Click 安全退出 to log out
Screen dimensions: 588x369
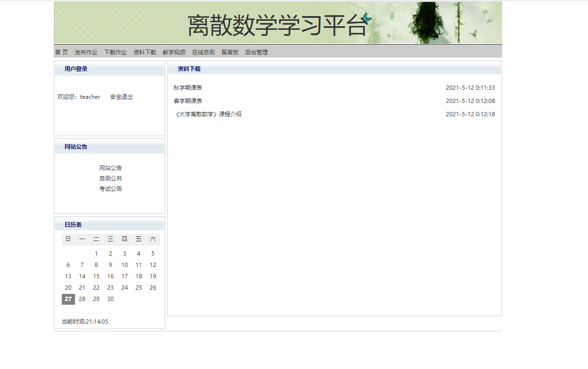coord(121,96)
